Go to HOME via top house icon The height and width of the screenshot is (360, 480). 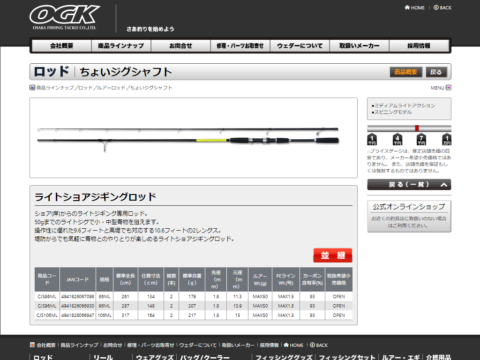[407, 8]
